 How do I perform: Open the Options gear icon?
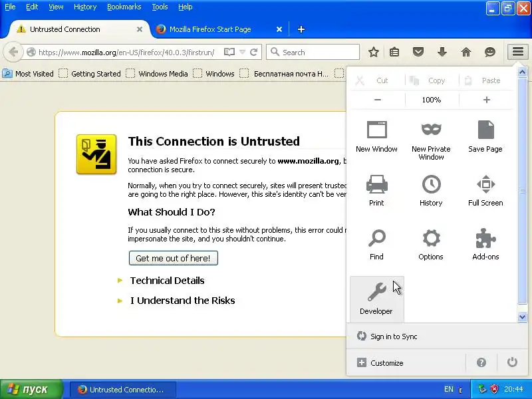click(x=431, y=238)
